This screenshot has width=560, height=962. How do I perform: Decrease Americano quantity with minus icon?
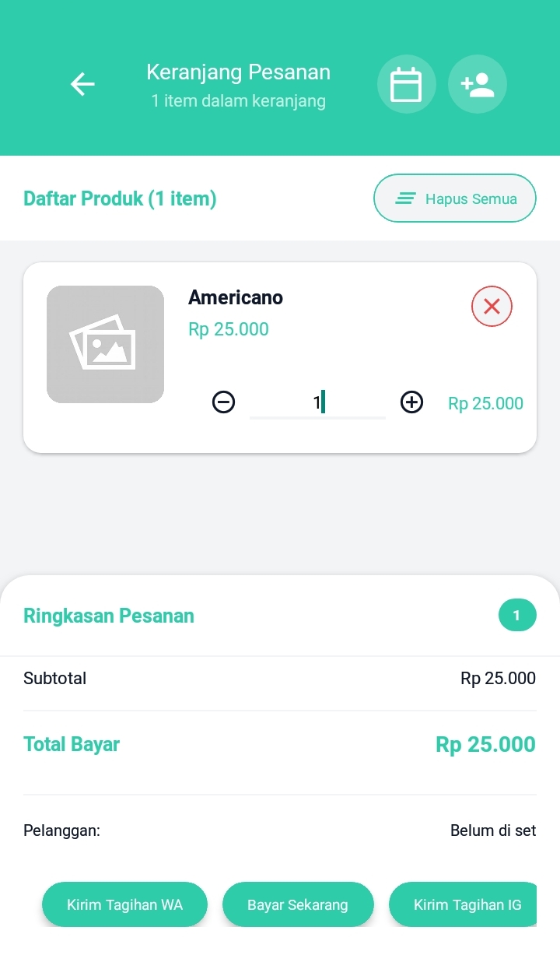click(x=224, y=402)
